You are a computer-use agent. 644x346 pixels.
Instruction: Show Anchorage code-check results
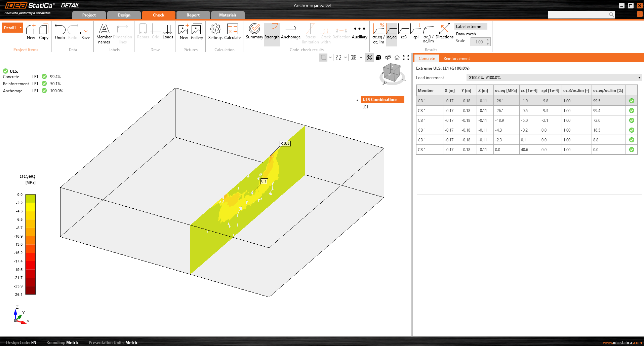point(290,32)
